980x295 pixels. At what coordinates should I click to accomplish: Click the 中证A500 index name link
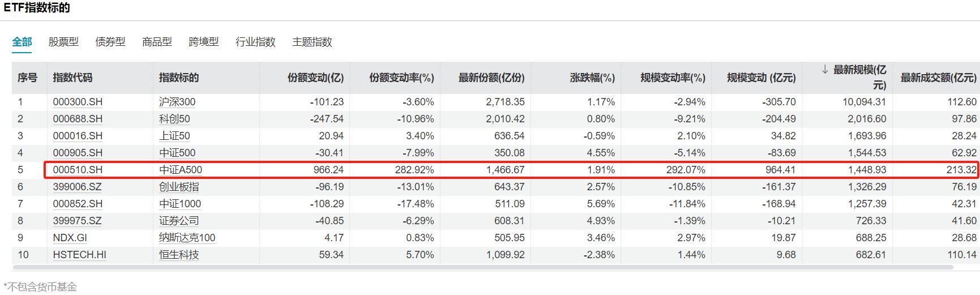[181, 170]
